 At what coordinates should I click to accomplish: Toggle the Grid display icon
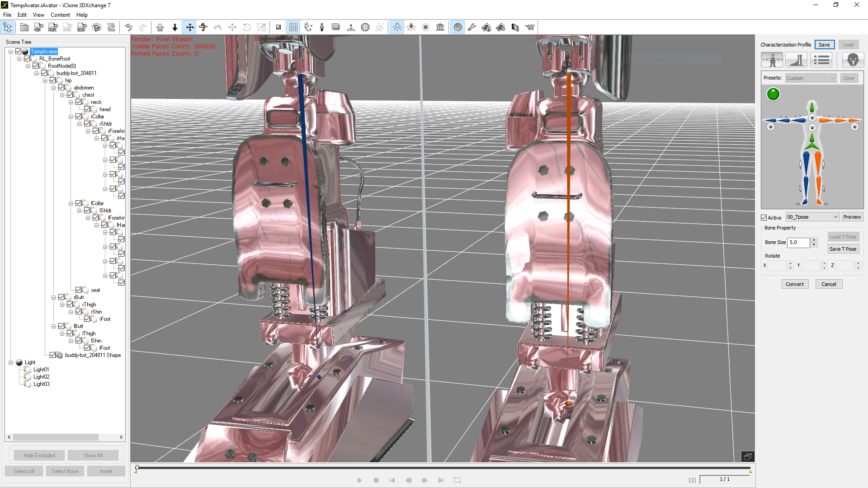[293, 28]
